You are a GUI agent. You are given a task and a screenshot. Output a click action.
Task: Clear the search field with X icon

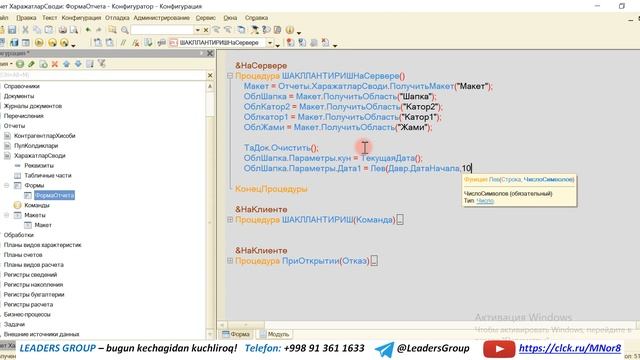click(x=206, y=30)
